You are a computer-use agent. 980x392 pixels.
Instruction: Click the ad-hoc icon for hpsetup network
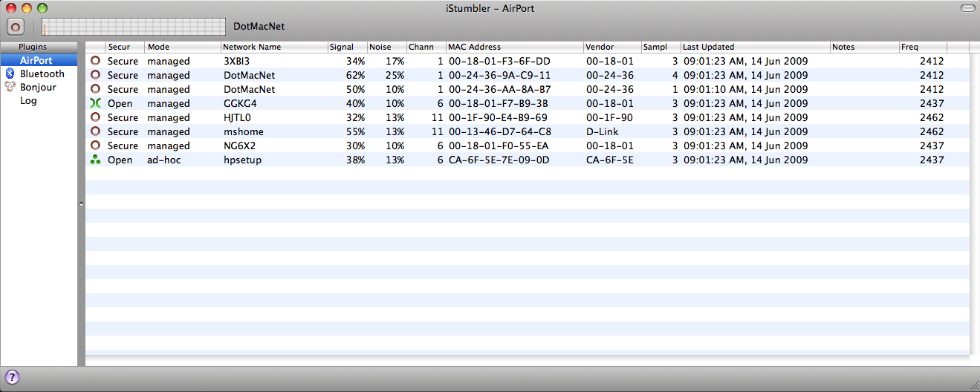click(95, 160)
